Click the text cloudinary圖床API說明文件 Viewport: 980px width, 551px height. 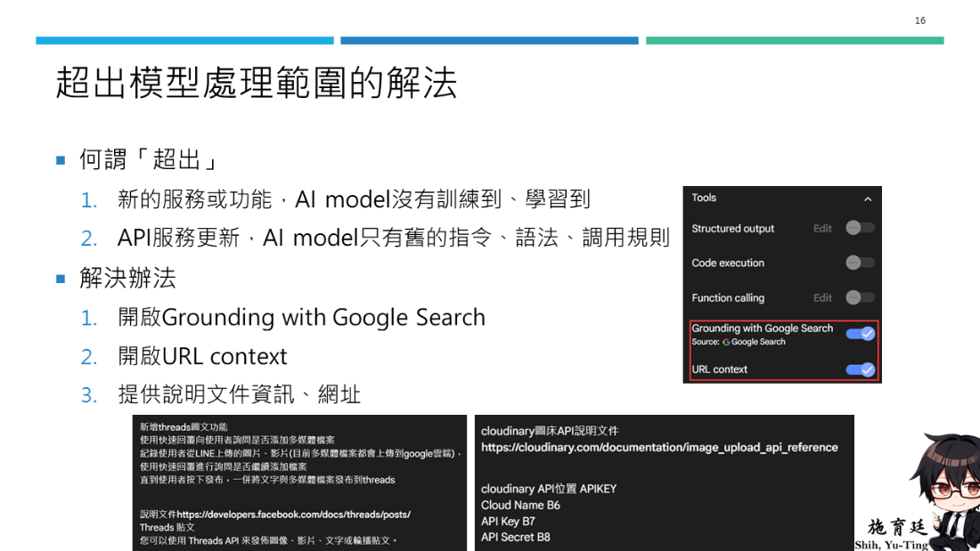coord(550,431)
